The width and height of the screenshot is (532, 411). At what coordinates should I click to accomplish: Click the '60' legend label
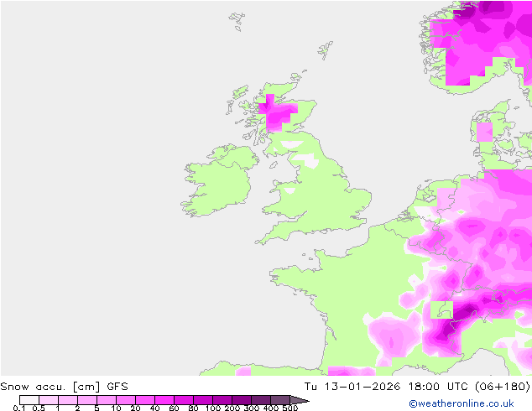[x=174, y=408]
